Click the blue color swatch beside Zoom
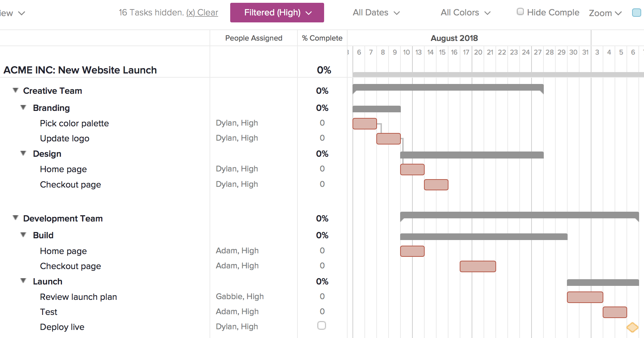644x338 pixels. pos(636,12)
